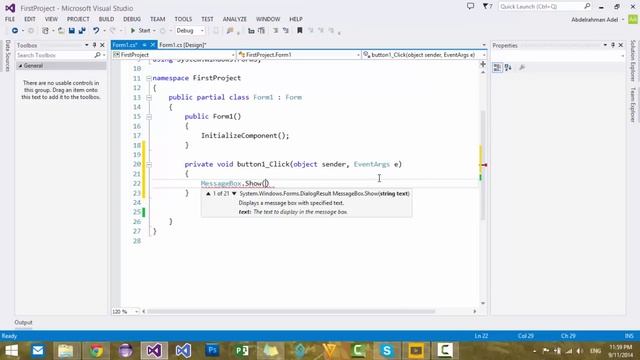Open the notifications flag showing 7
This screenshot has height=360, width=640.
[x=487, y=7]
